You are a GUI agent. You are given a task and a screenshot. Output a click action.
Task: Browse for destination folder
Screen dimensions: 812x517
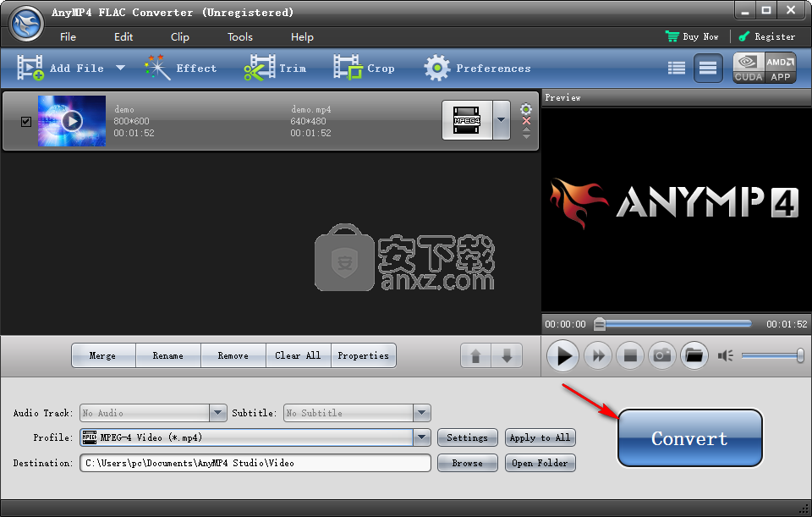pos(468,463)
